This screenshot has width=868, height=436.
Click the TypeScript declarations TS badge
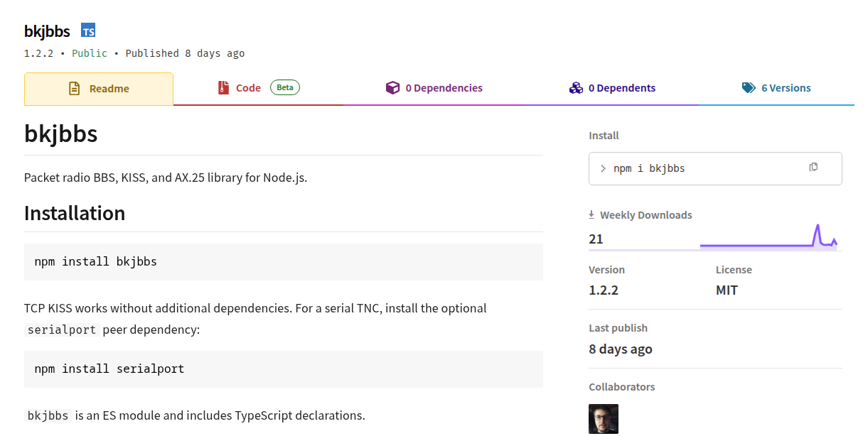[88, 31]
